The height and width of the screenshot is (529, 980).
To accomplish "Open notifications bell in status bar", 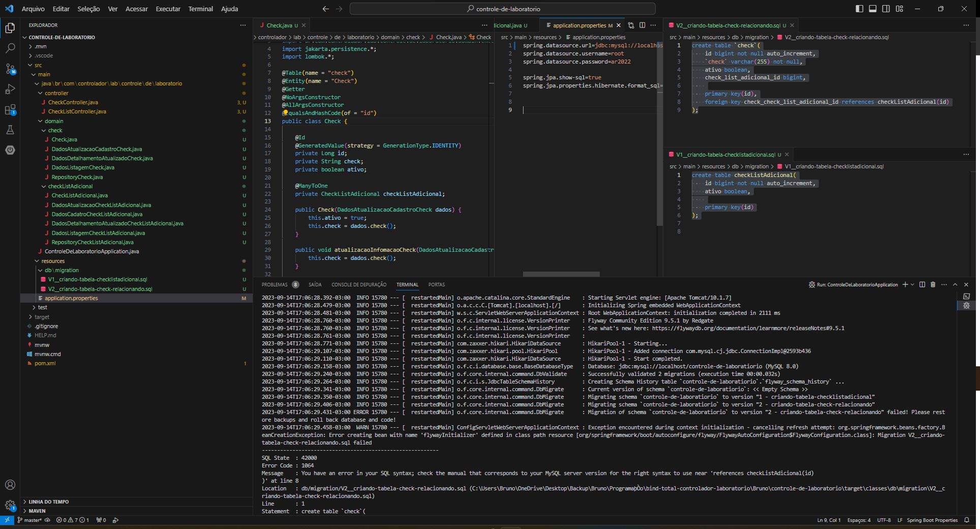I will tap(967, 520).
